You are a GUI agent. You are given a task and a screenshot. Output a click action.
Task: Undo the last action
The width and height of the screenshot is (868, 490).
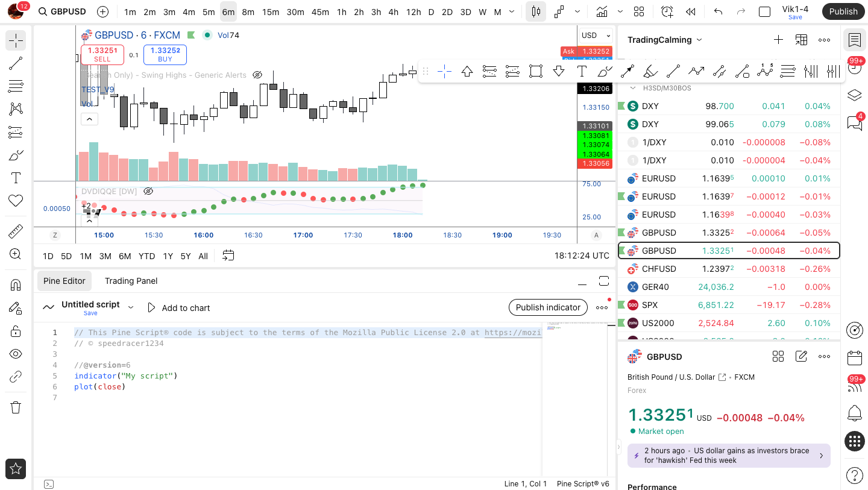tap(718, 11)
